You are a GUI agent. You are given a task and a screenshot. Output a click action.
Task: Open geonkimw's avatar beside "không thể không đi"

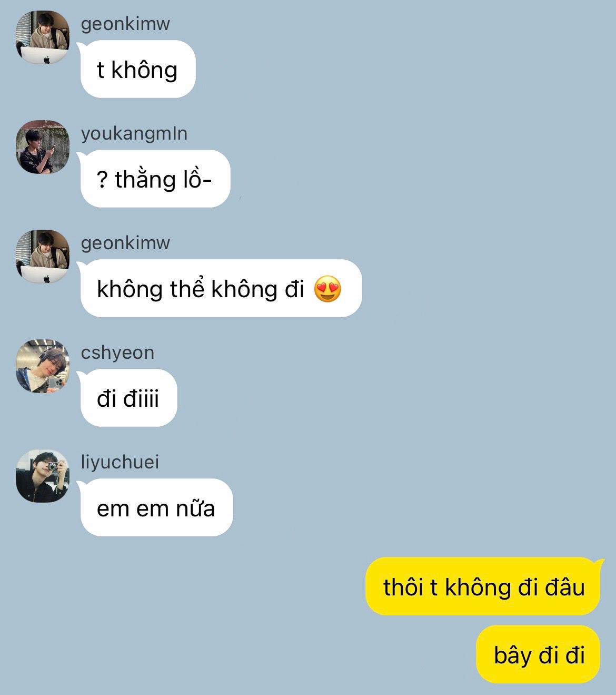point(43,257)
